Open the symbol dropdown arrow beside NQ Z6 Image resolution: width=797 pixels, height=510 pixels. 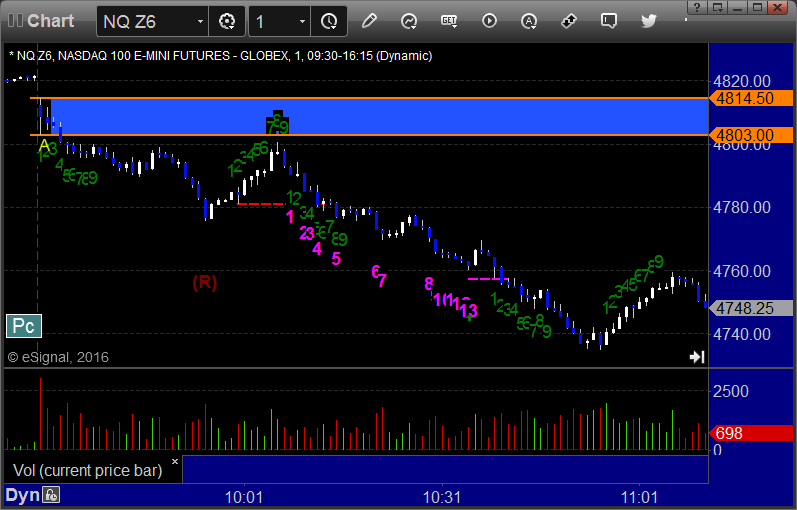pos(200,21)
